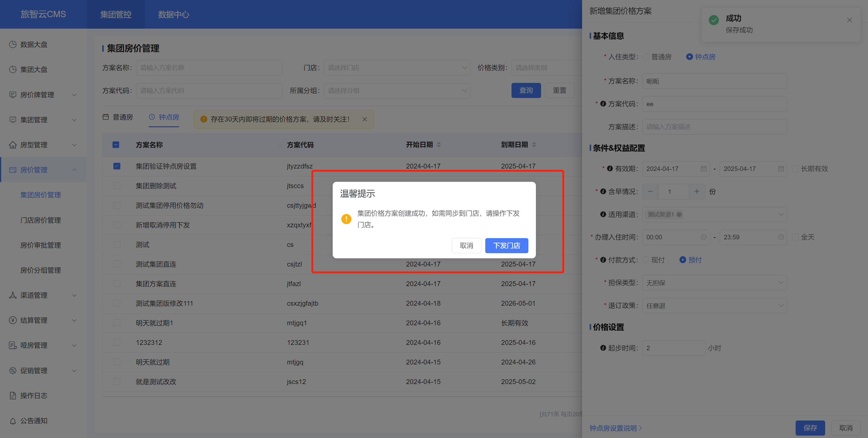
Task: Click the 房价牌管理 sidebar icon
Action: click(13, 95)
